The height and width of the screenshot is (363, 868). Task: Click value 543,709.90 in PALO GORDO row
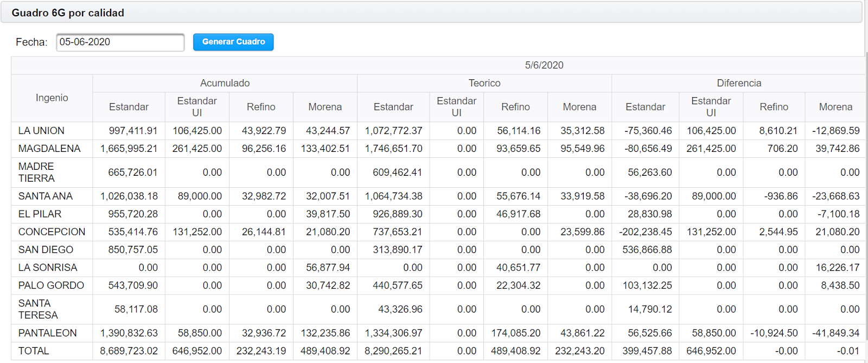[x=133, y=286]
